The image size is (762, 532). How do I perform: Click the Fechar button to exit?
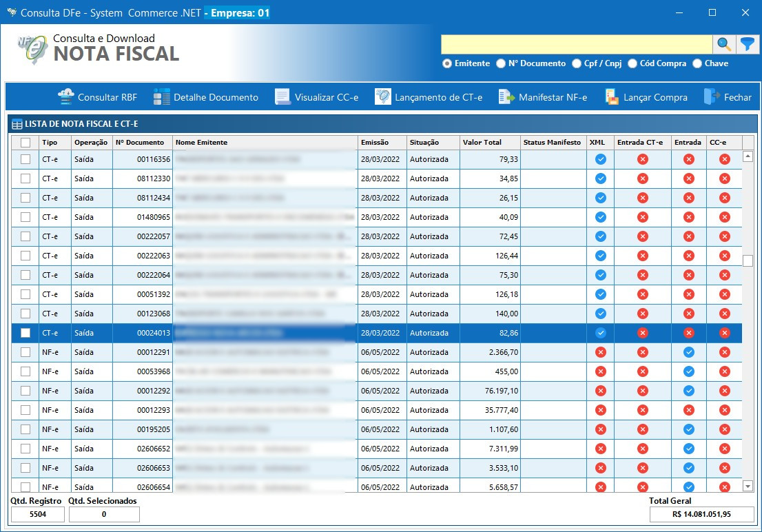(728, 96)
